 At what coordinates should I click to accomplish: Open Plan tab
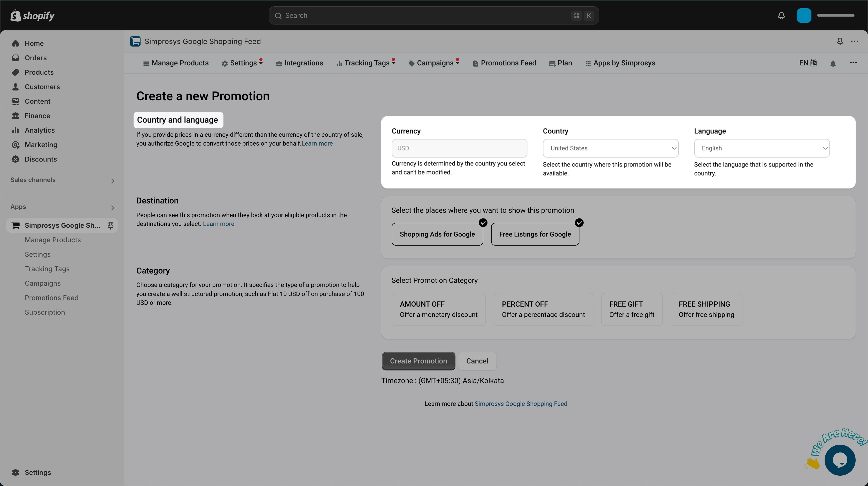[x=561, y=63]
